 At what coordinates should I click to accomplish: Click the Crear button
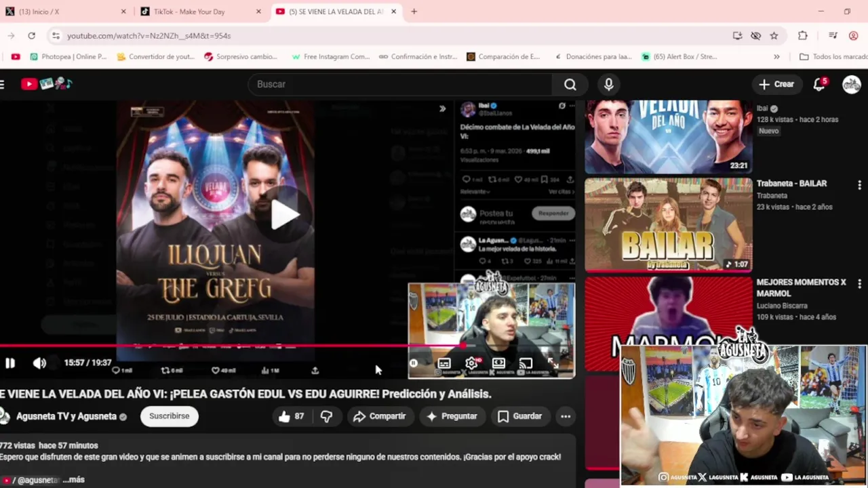(x=776, y=84)
